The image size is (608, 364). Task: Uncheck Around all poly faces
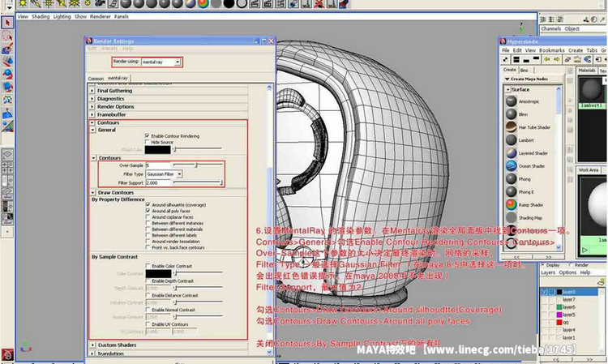(x=148, y=211)
